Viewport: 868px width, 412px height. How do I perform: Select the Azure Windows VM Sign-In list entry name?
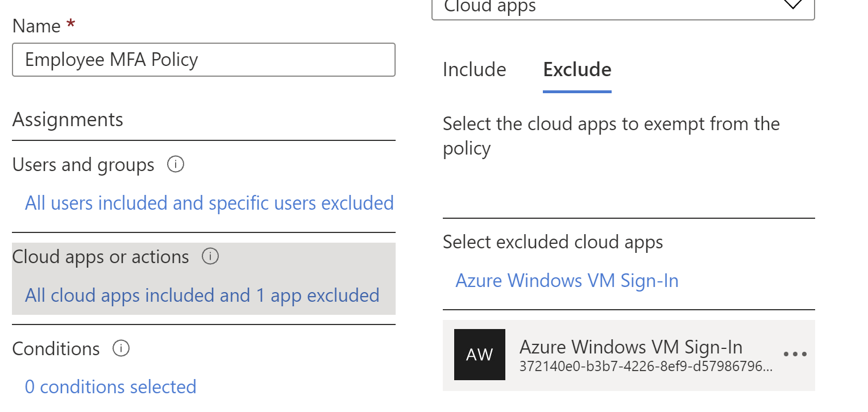(631, 347)
